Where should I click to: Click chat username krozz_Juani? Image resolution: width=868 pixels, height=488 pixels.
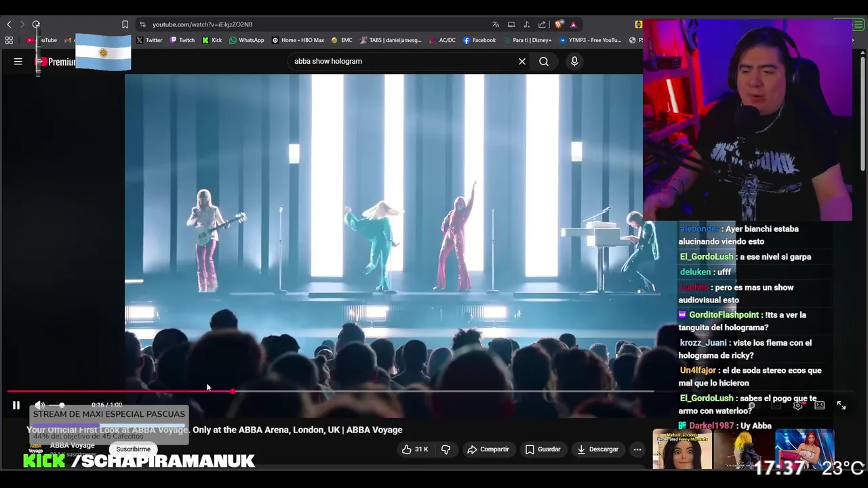pyautogui.click(x=703, y=343)
